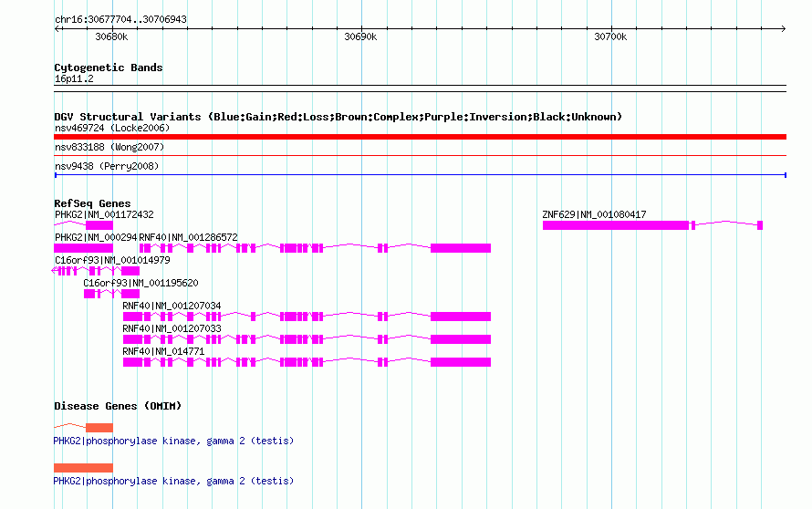Screen dimensions: 812x509
Task: Click the upper orange PHKG2 OMIM exon block
Action: 99,428
